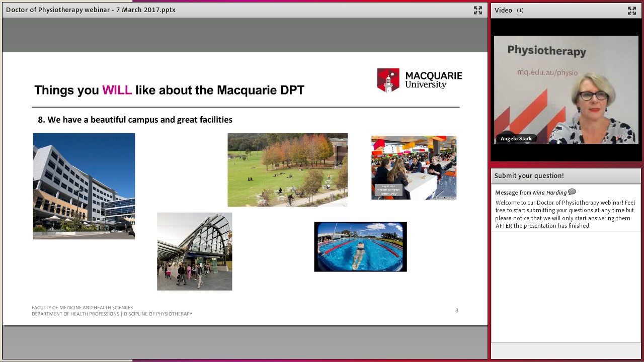
Task: Click 'mq.edu.au/physio' text in video
Action: click(x=547, y=72)
